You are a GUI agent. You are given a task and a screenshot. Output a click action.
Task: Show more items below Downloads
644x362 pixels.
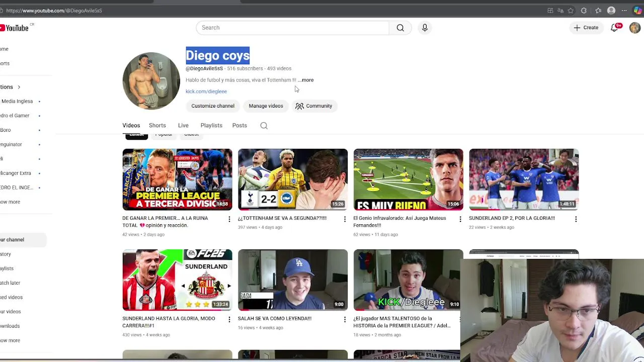point(10,340)
